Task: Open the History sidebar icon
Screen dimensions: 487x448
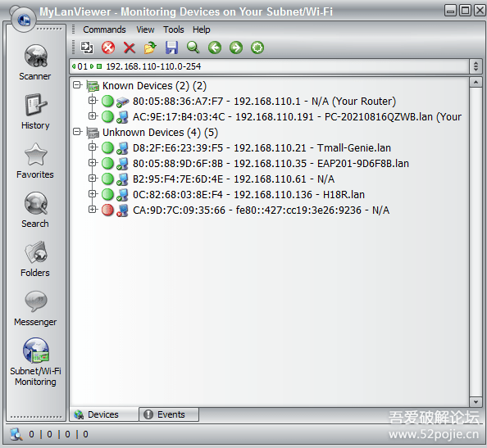Action: click(x=35, y=105)
